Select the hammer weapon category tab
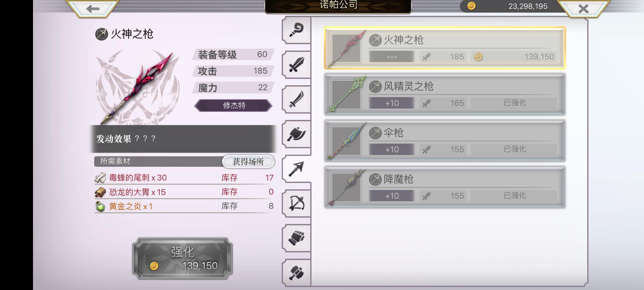The image size is (644, 290). 297,273
